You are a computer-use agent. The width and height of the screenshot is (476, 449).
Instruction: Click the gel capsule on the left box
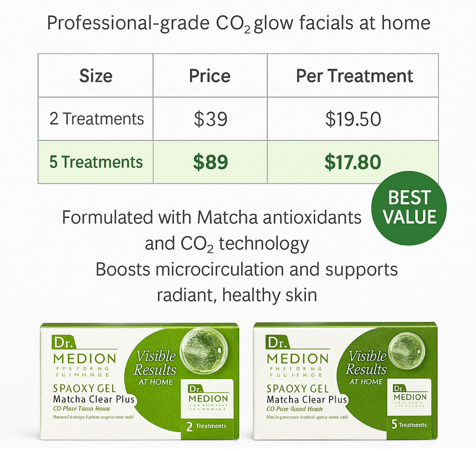pyautogui.click(x=203, y=350)
